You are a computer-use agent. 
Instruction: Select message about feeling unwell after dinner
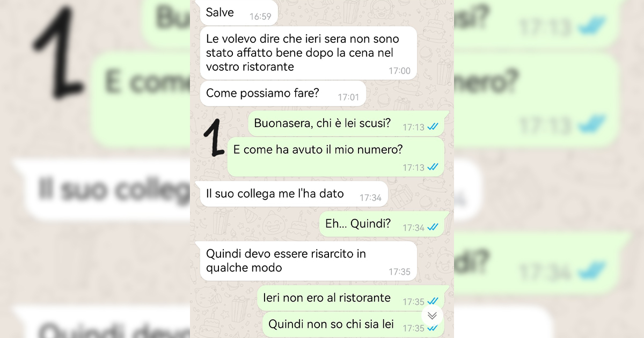(309, 53)
